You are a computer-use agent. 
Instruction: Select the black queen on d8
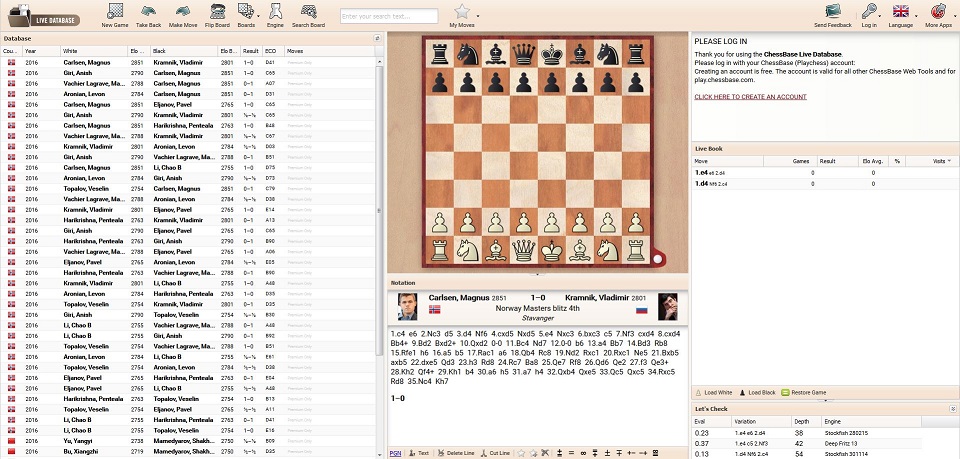pos(523,54)
